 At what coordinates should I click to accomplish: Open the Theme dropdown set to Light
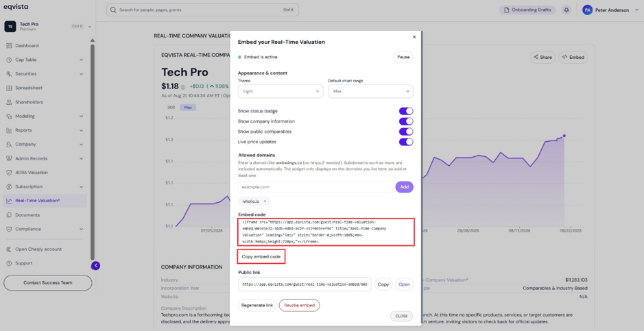281,91
